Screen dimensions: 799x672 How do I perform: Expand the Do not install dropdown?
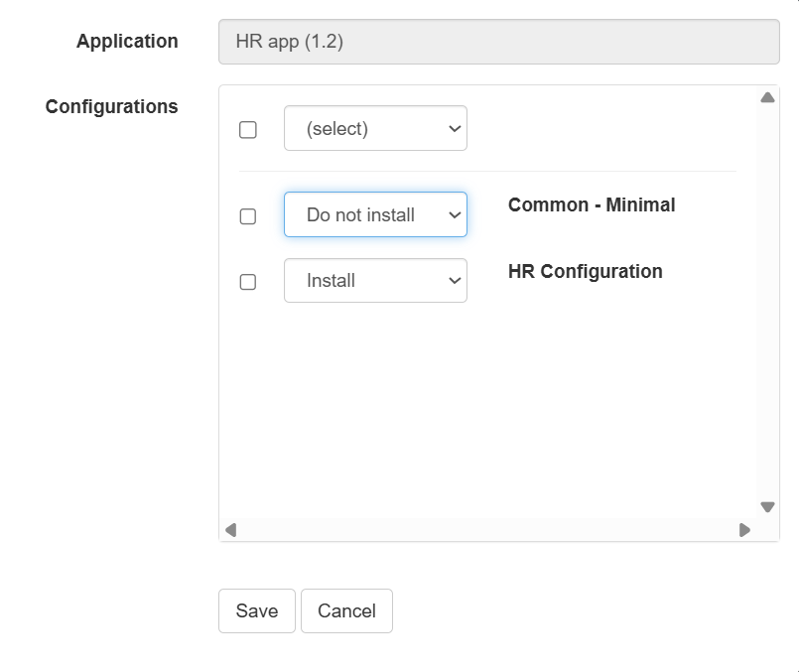[375, 214]
